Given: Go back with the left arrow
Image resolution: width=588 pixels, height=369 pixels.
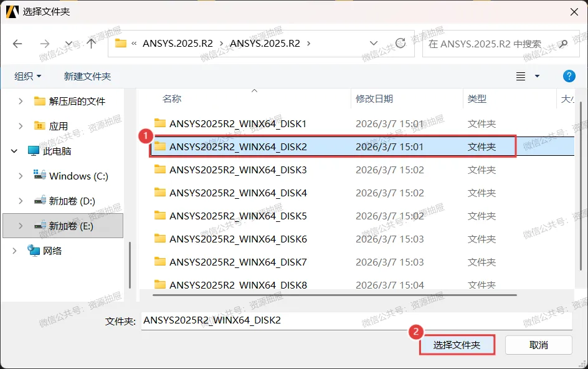Looking at the screenshot, I should (x=17, y=44).
